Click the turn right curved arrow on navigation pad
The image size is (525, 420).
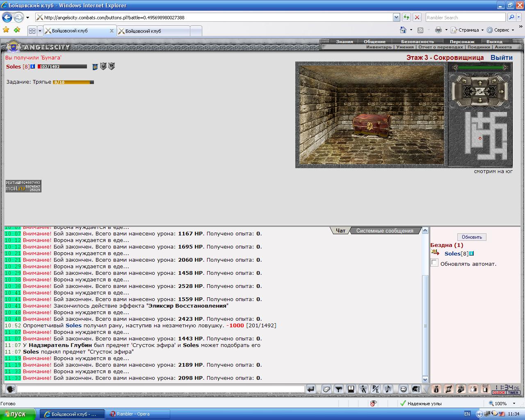[x=494, y=81]
